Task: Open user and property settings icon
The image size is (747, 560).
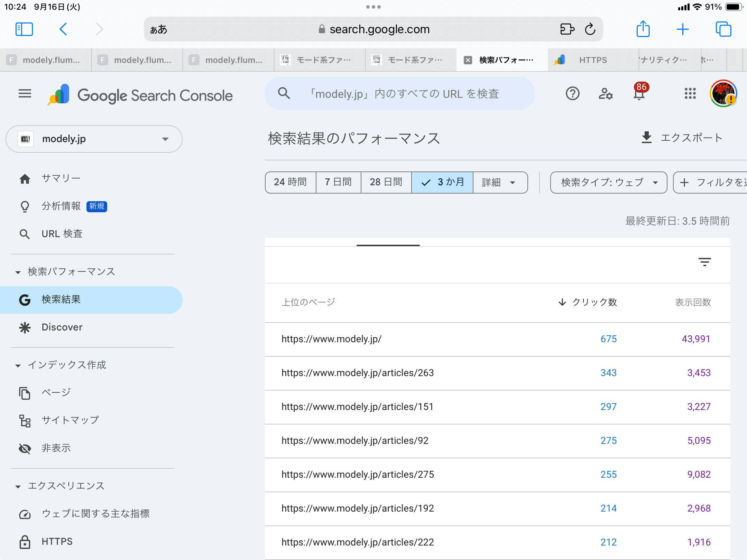Action: 605,94
